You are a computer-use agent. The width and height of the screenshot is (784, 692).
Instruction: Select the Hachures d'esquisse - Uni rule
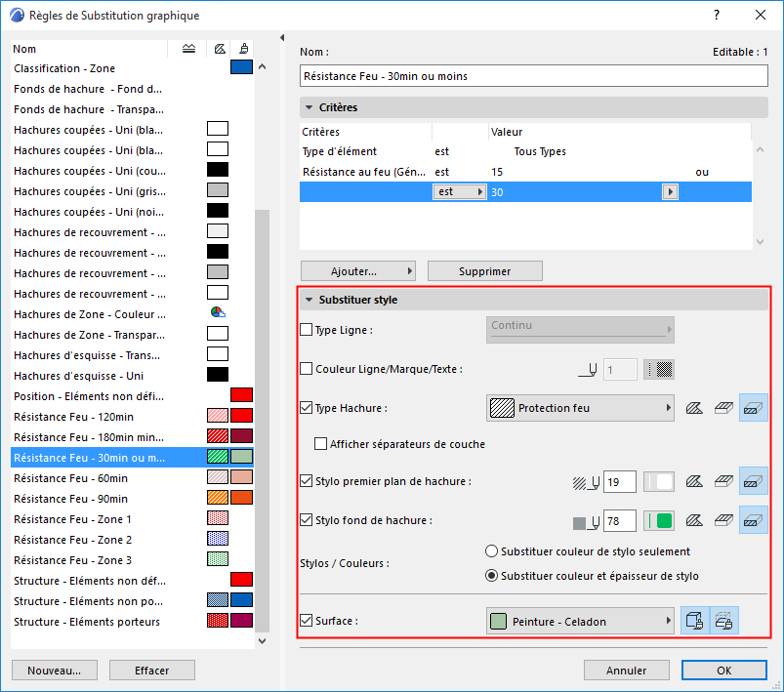click(x=132, y=376)
